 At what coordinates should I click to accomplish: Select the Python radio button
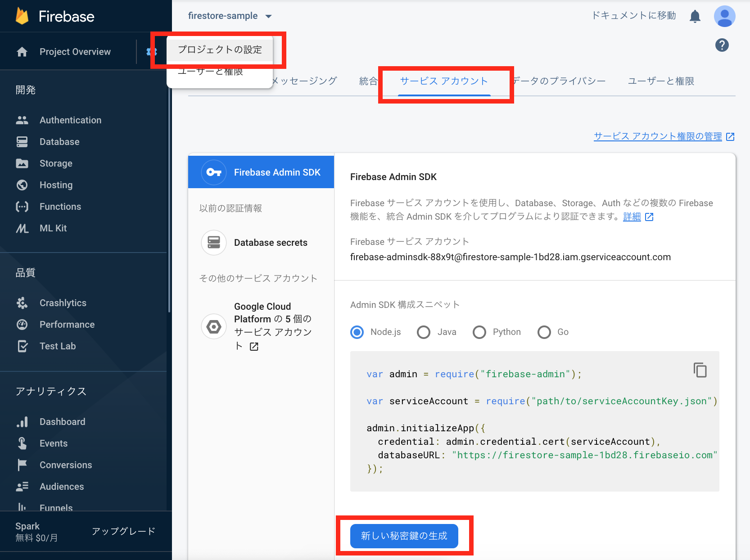479,332
